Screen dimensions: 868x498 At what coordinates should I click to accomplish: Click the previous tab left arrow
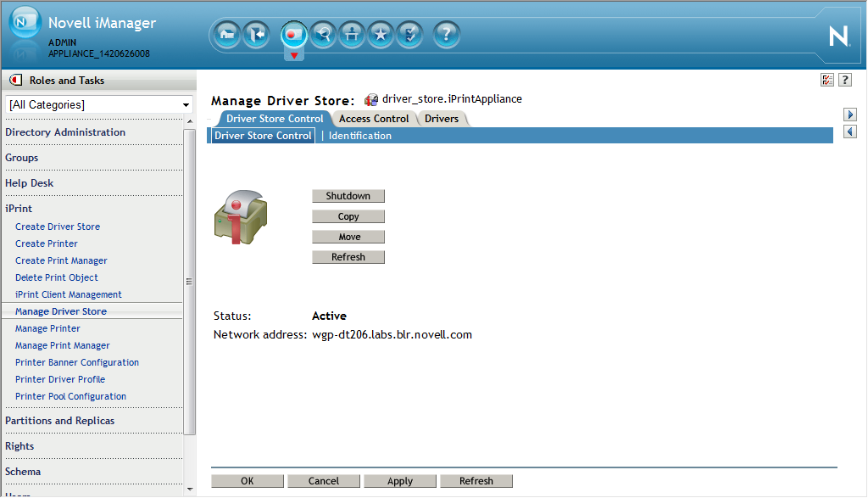pyautogui.click(x=850, y=131)
